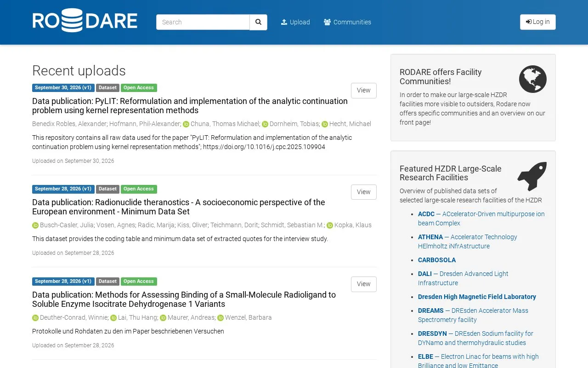
Task: Click author name Hofmann, Phil-Alexander
Action: tap(145, 124)
